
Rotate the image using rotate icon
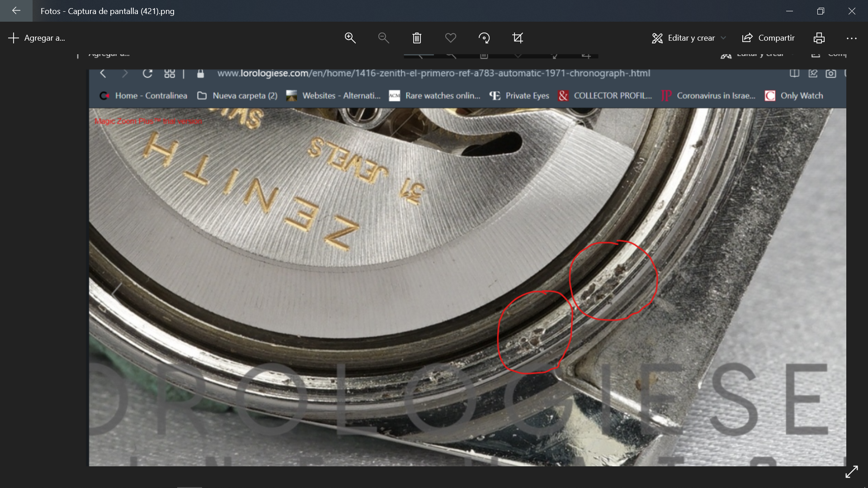(x=484, y=38)
